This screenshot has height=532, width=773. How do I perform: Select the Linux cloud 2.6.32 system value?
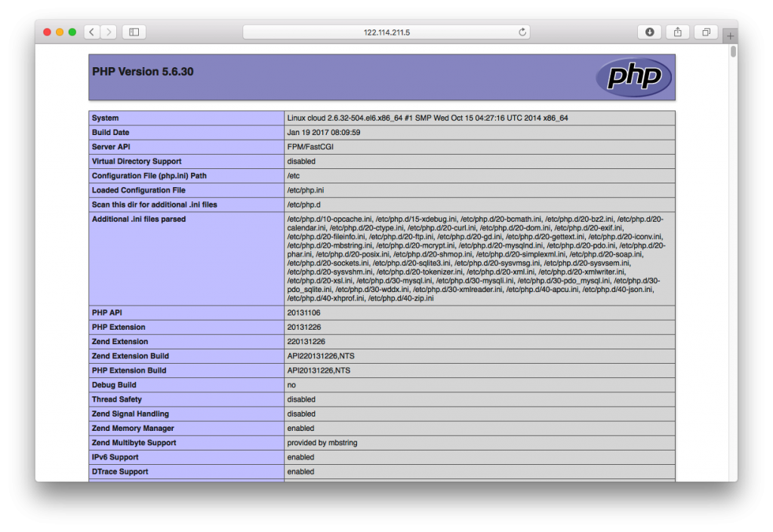pos(427,118)
